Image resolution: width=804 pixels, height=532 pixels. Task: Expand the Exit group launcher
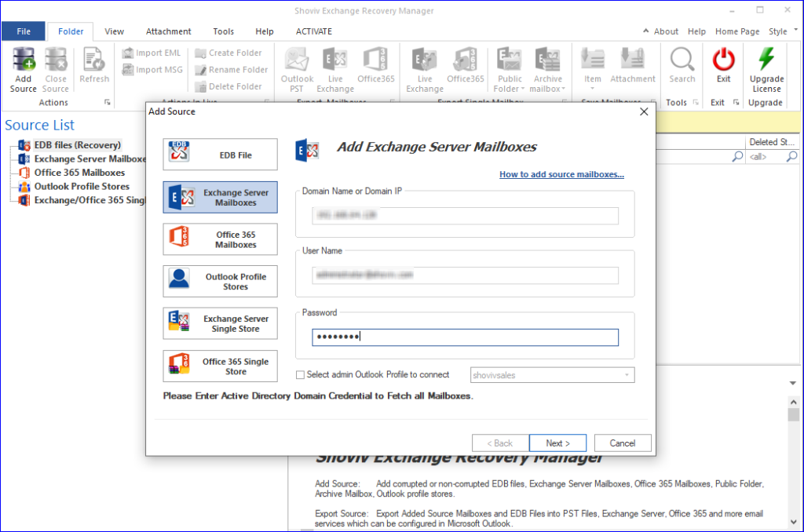[x=736, y=103]
